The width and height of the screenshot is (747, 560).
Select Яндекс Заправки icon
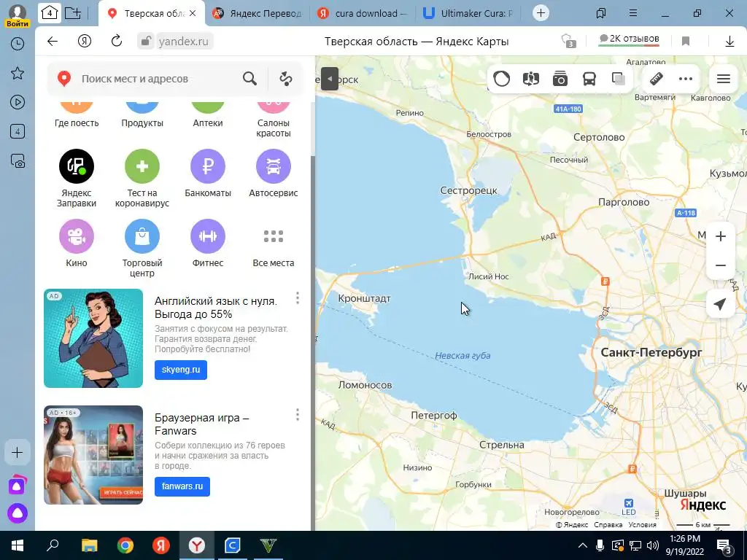77,166
